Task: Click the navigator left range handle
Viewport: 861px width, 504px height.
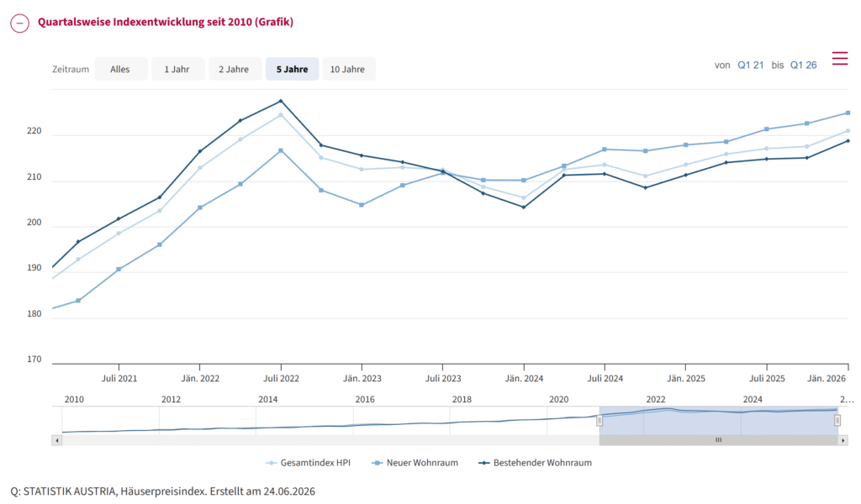Action: click(600, 421)
